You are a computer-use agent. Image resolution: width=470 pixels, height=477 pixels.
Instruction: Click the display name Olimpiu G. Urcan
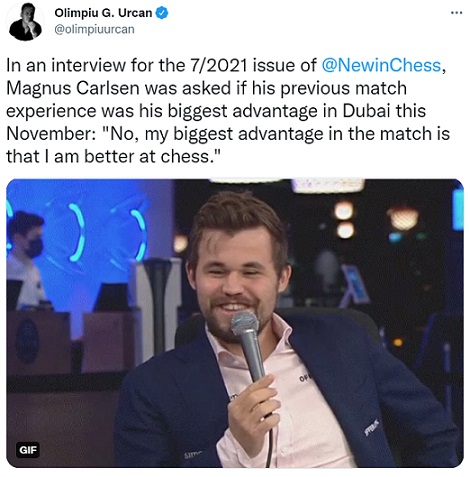click(x=103, y=13)
